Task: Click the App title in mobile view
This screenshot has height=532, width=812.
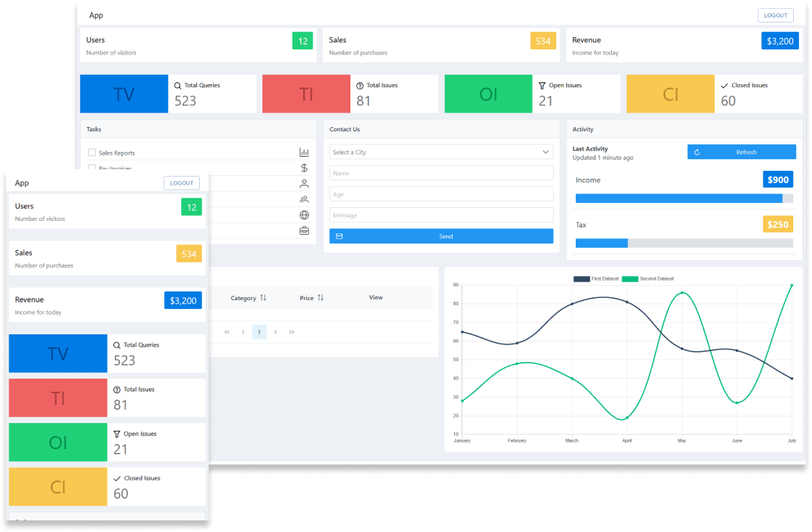Action: click(22, 182)
